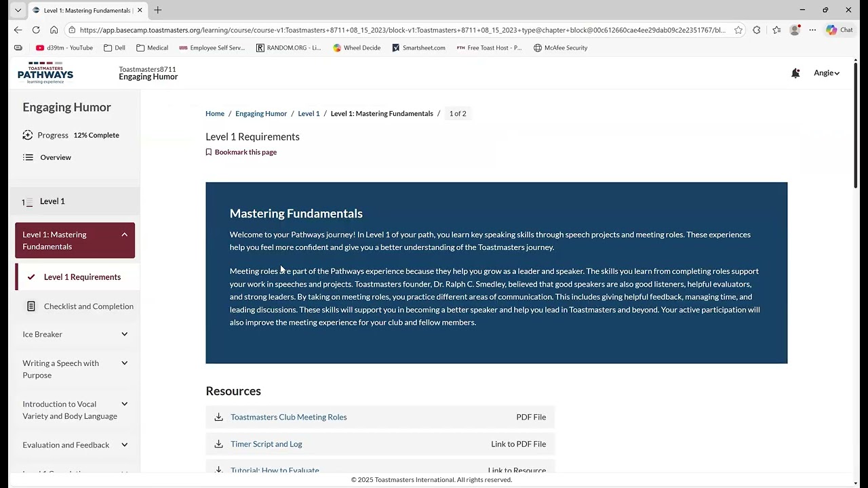Reload the page with the browser refresh icon
The width and height of the screenshot is (868, 488).
[36, 30]
